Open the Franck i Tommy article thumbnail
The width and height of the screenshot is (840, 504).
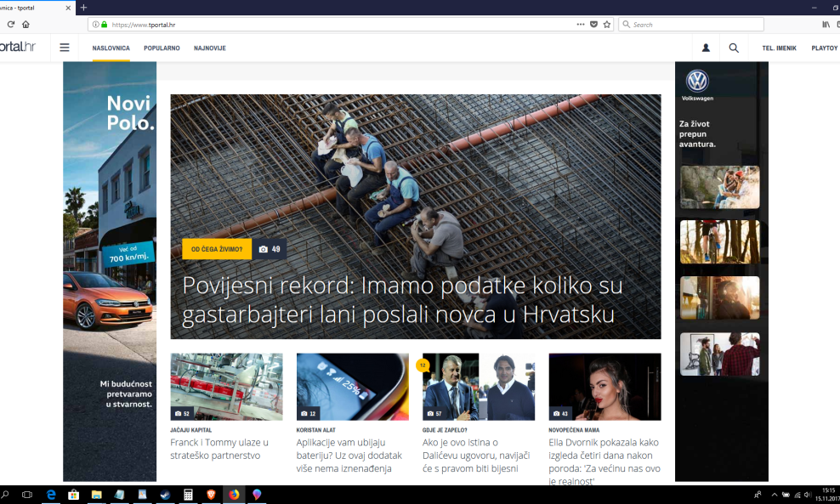pos(227,386)
